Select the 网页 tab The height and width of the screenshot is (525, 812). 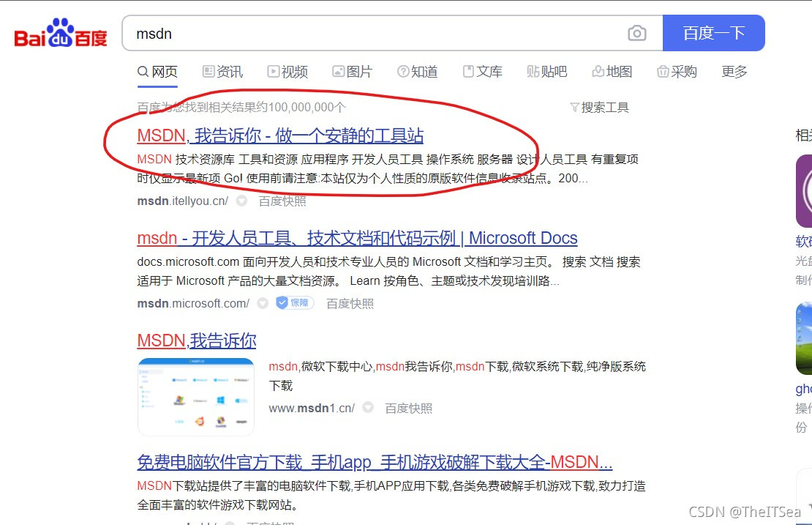tap(157, 72)
